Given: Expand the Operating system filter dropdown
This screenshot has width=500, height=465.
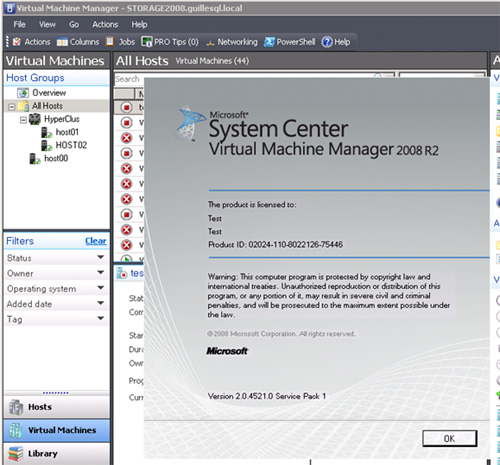Looking at the screenshot, I should tap(101, 288).
